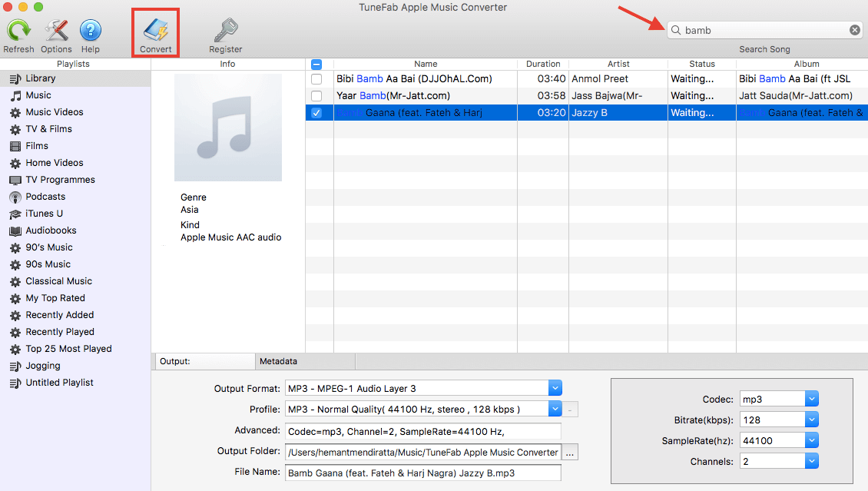Switch to the Output tab
868x491 pixels.
click(x=205, y=361)
